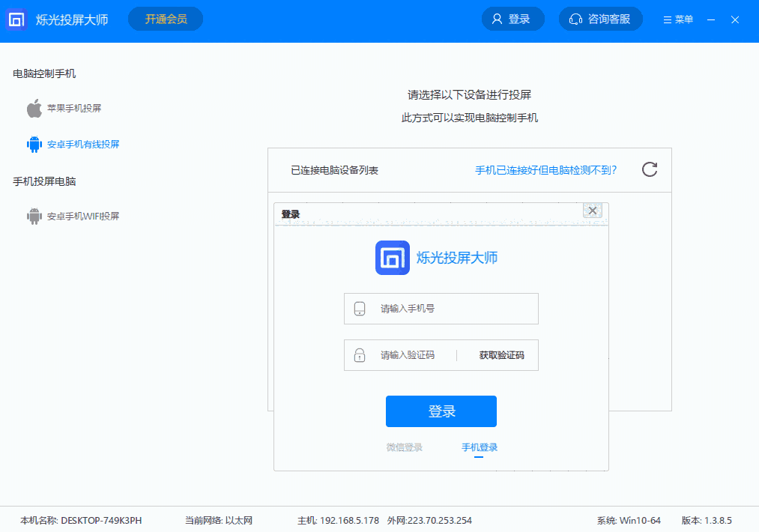Click the 开通会员 button
Viewport: 759px width, 532px height.
click(165, 18)
